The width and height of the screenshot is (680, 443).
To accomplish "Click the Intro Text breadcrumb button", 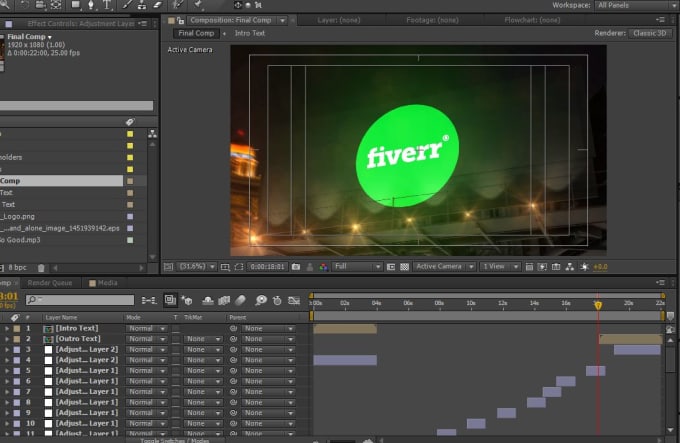I will point(249,33).
